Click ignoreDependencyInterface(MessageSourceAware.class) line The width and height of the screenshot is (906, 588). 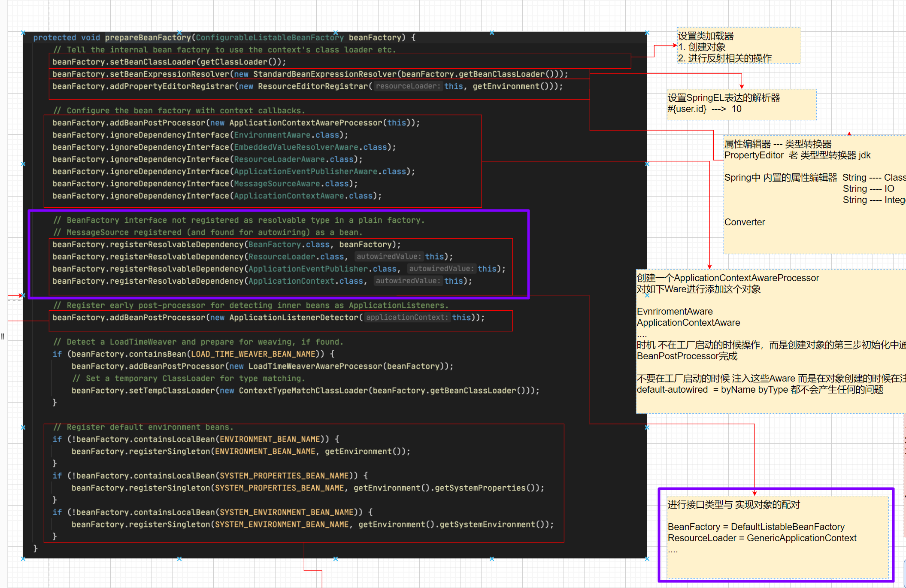pyautogui.click(x=205, y=184)
